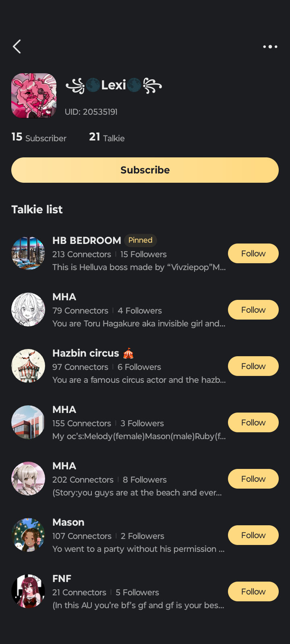
Task: Open the three-dot more options menu
Action: (270, 47)
